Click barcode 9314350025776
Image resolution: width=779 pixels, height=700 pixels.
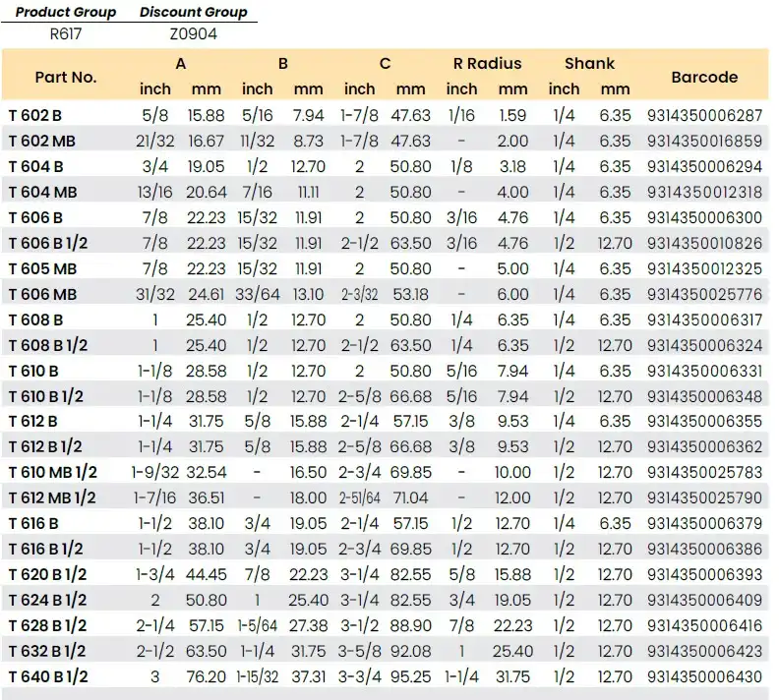[x=704, y=294]
